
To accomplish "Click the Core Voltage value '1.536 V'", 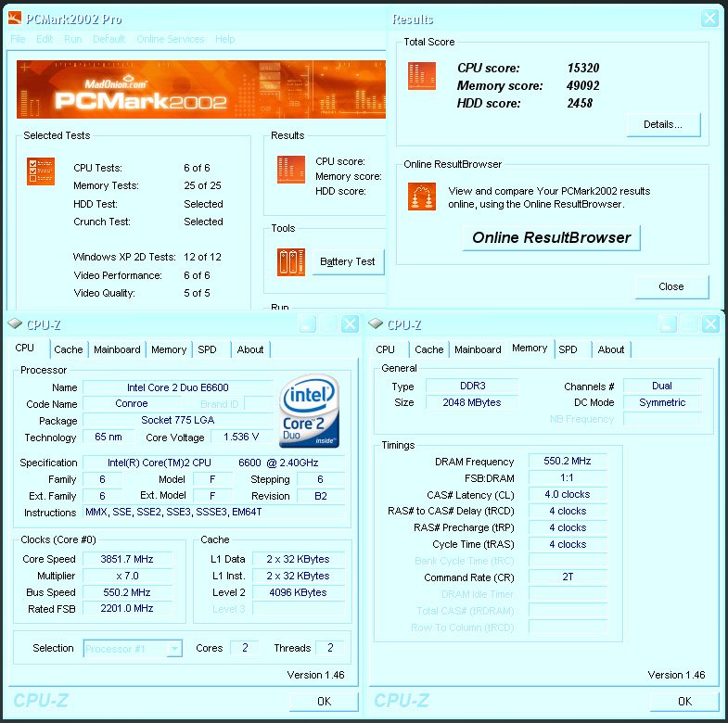I will tap(242, 438).
